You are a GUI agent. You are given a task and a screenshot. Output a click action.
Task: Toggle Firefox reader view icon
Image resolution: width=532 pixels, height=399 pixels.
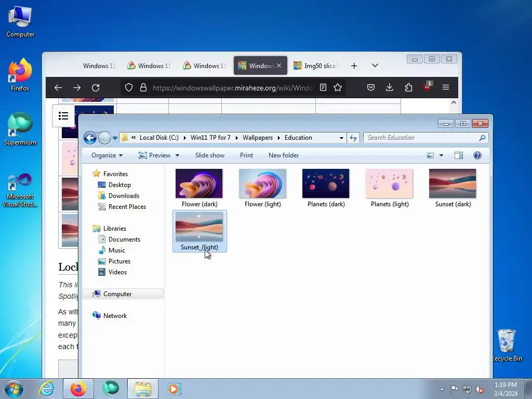click(x=323, y=87)
